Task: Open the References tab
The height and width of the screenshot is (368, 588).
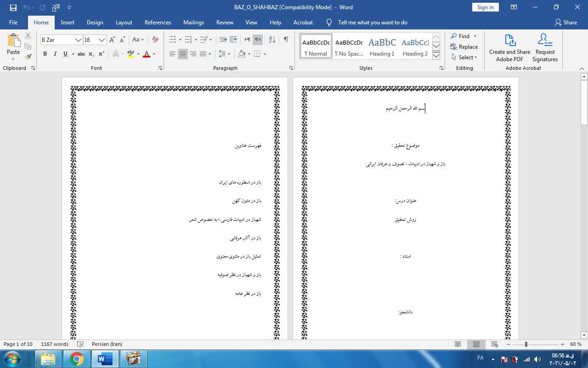Action: click(x=158, y=23)
